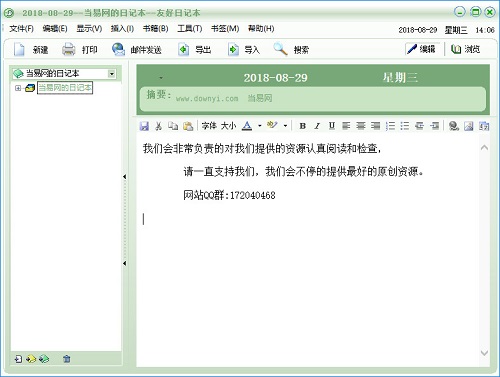Open 文件(F) menu
Viewport: 500px width, 377px height.
pyautogui.click(x=22, y=29)
